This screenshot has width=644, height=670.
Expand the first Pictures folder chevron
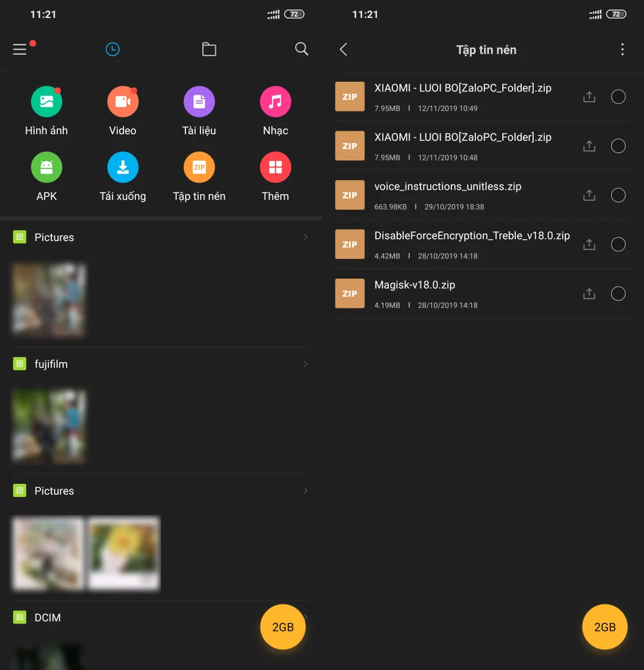coord(305,237)
